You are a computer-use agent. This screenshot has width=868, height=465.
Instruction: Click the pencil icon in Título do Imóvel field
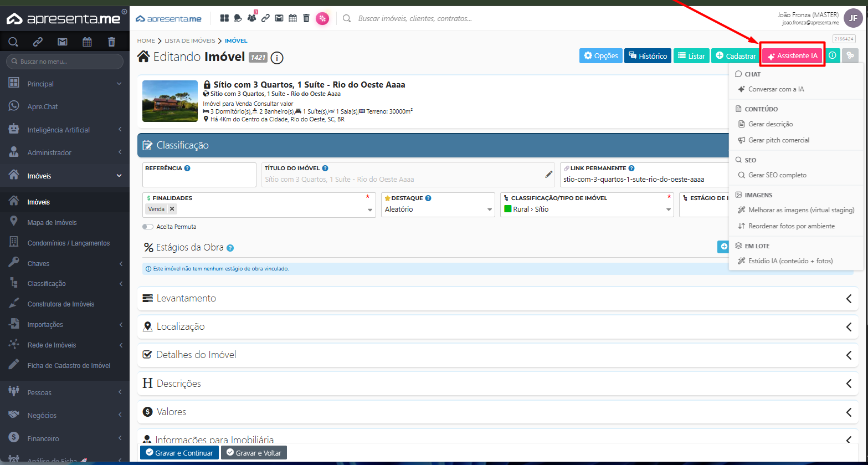click(549, 174)
